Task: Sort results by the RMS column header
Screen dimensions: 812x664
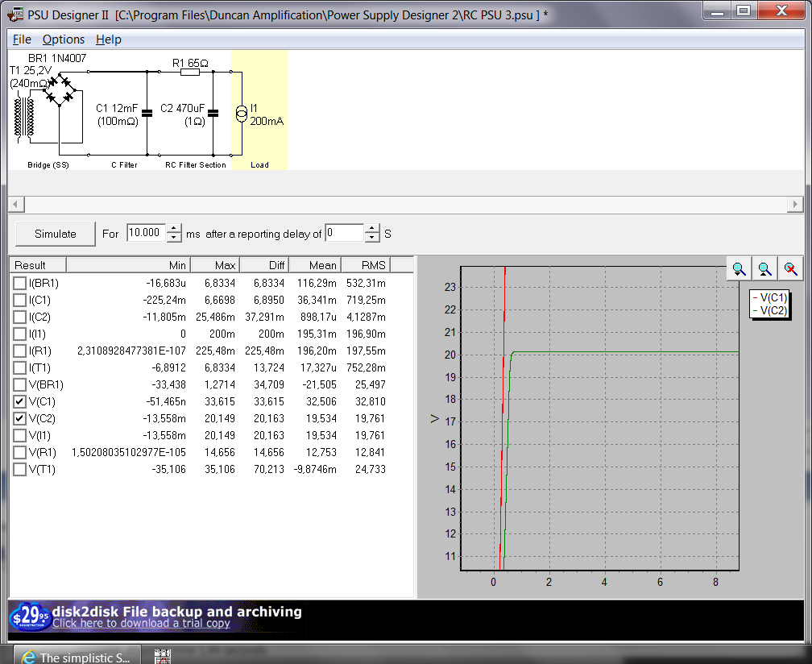Action: (x=366, y=265)
